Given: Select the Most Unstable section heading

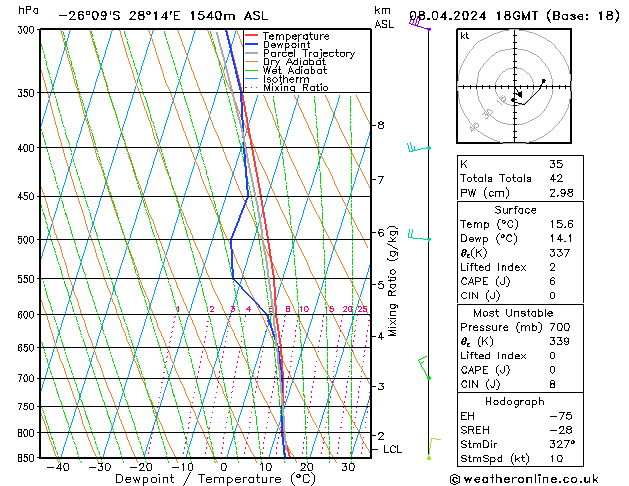Looking at the screenshot, I should tap(513, 313).
